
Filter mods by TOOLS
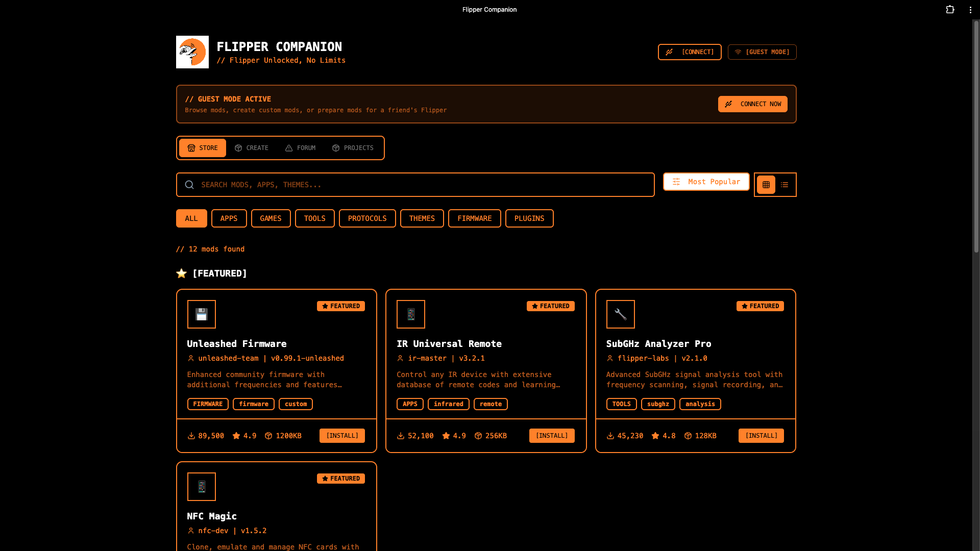(x=314, y=218)
